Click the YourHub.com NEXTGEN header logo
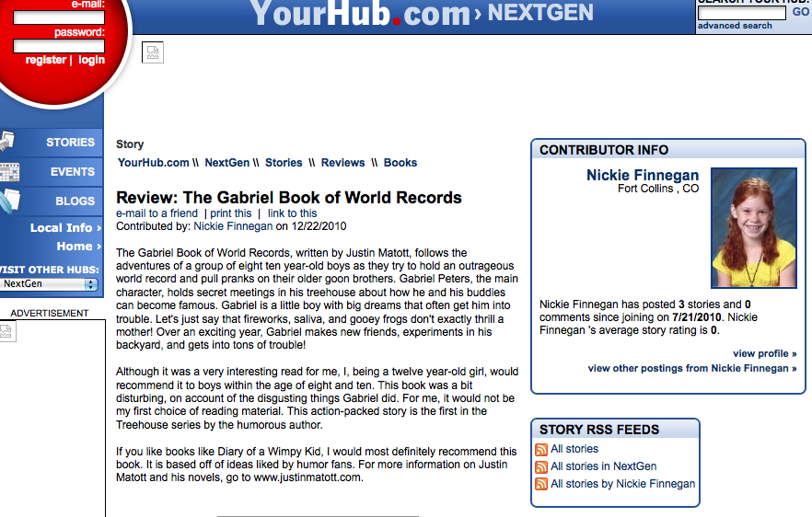 point(422,14)
